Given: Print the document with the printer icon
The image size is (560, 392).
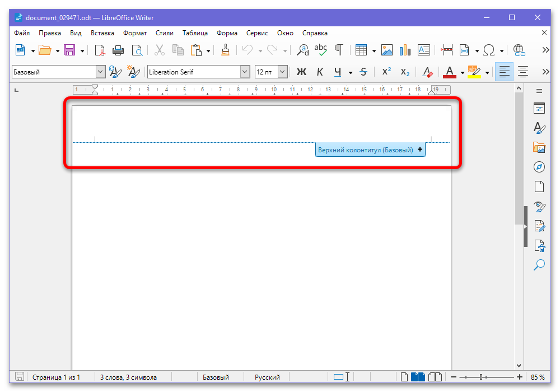Looking at the screenshot, I should coord(118,50).
